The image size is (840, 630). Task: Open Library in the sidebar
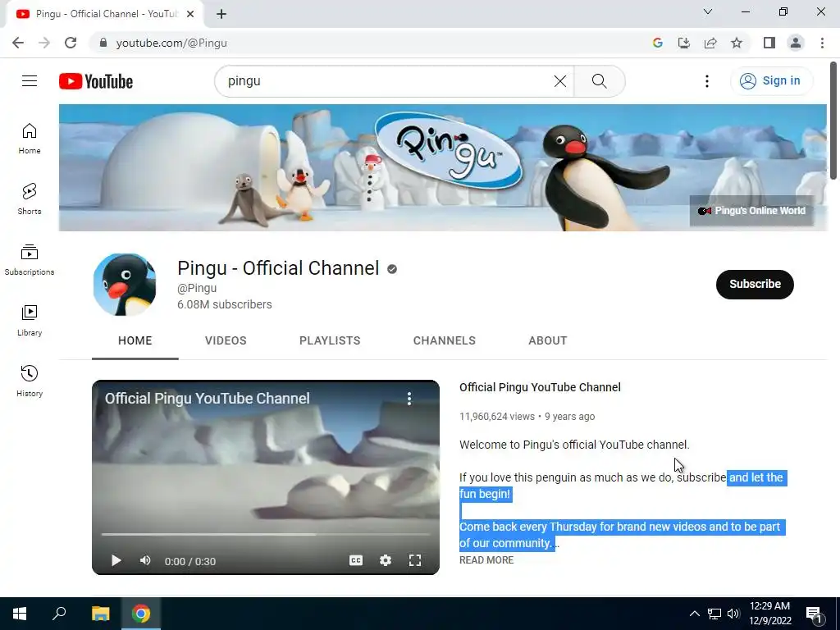pos(30,321)
